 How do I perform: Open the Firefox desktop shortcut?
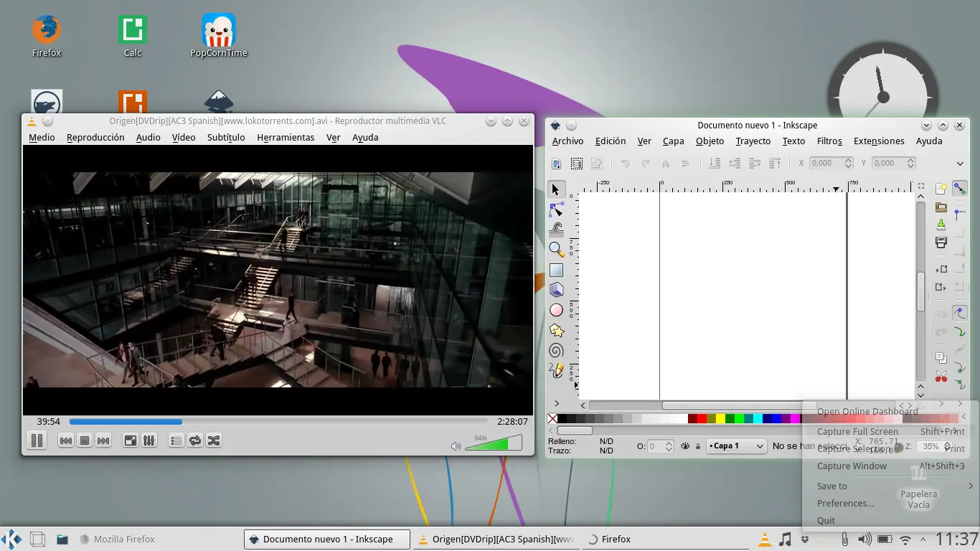(47, 36)
